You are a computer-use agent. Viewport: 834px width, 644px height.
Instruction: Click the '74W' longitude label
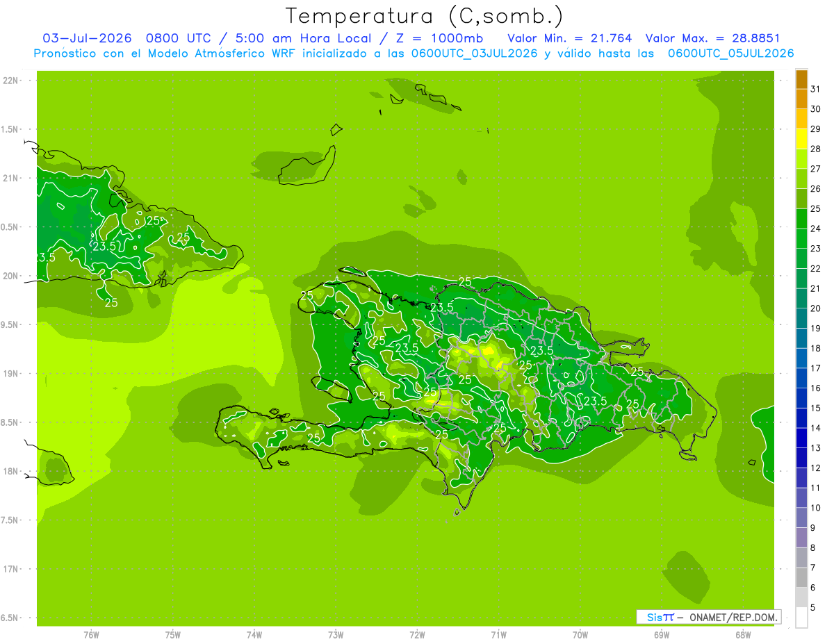(x=254, y=635)
